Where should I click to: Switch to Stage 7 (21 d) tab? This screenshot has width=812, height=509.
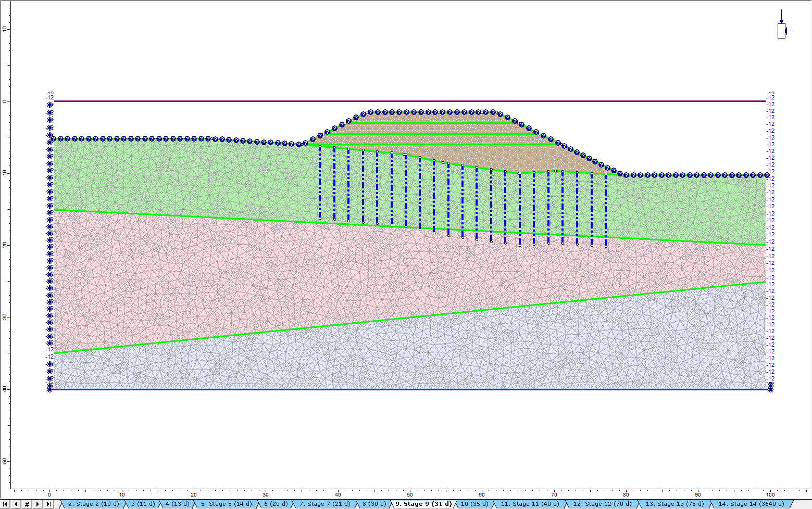coord(324,504)
